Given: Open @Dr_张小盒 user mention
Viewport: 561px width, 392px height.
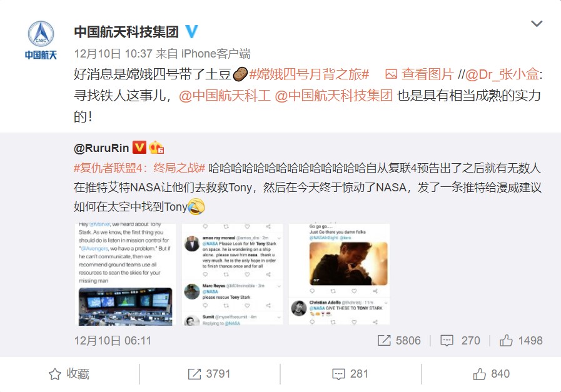Looking at the screenshot, I should coord(502,74).
